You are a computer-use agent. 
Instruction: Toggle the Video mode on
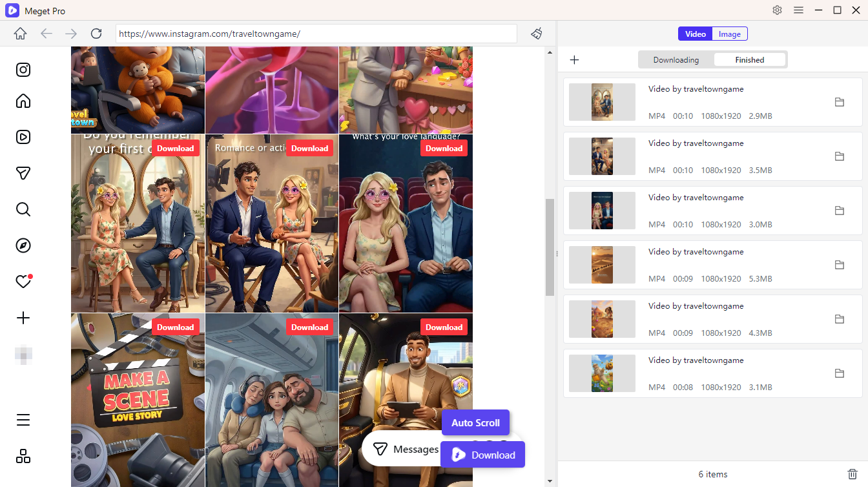pyautogui.click(x=695, y=33)
